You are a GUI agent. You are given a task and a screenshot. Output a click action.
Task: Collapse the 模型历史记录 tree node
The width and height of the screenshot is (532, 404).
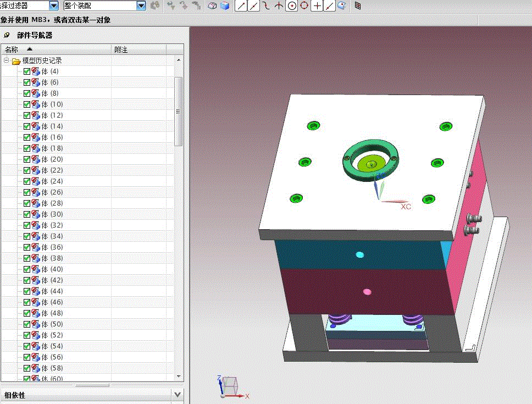7,60
